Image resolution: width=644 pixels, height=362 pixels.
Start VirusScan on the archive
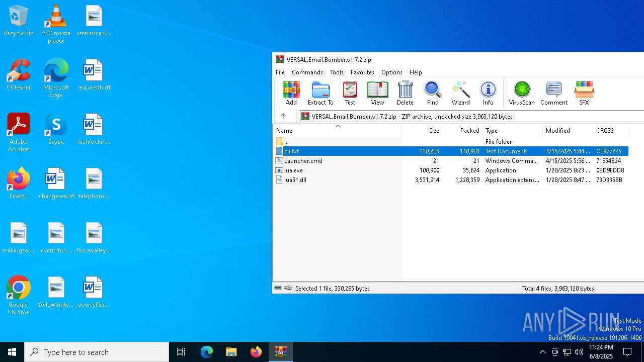tap(522, 93)
